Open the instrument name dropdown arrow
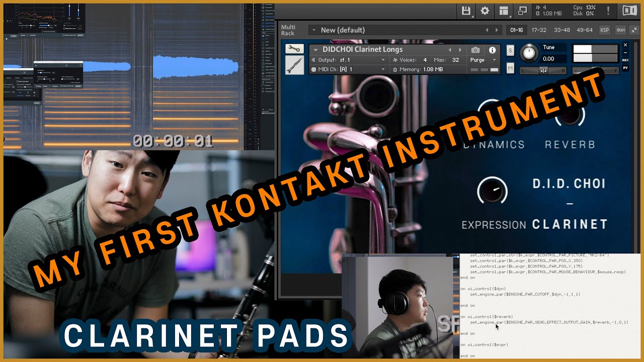Viewport: 644px width, 362px height. (316, 50)
